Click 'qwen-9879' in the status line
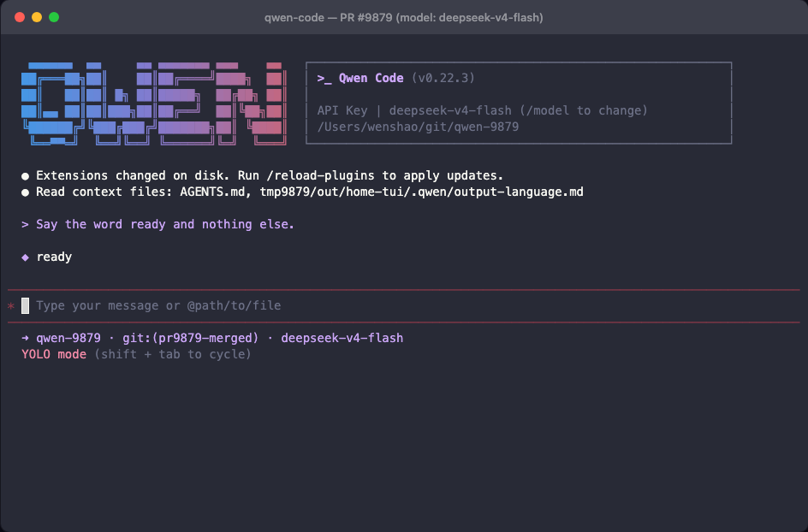This screenshot has width=808, height=532. pos(68,339)
